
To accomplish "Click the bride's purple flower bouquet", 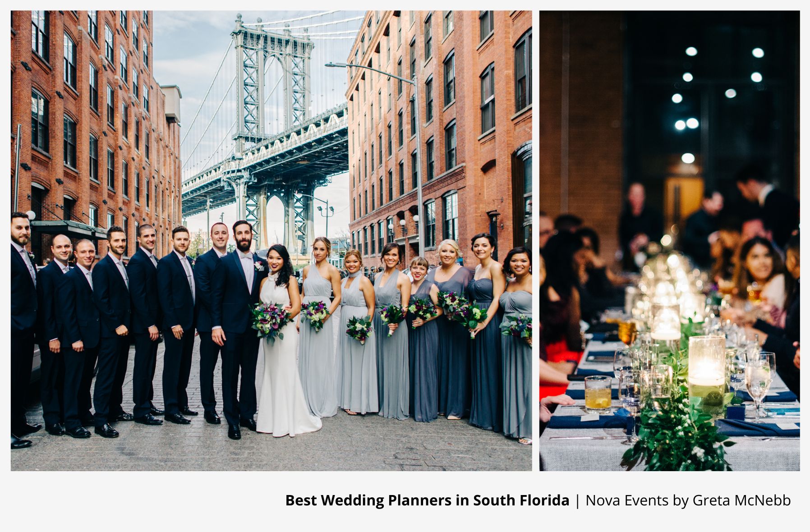I will click(x=270, y=321).
